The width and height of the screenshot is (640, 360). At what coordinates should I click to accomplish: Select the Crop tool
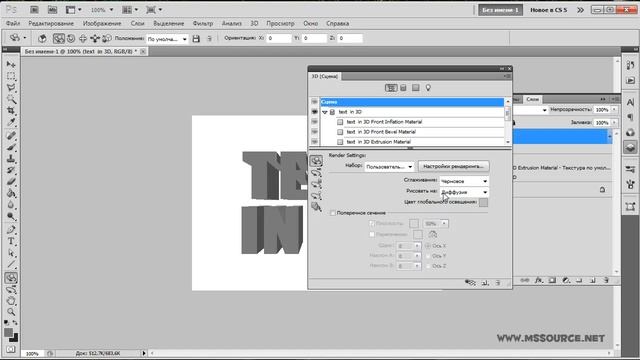[x=11, y=111]
